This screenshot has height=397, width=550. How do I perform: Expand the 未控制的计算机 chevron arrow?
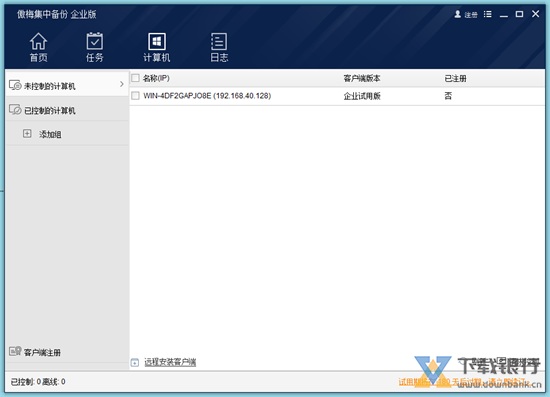pos(122,84)
